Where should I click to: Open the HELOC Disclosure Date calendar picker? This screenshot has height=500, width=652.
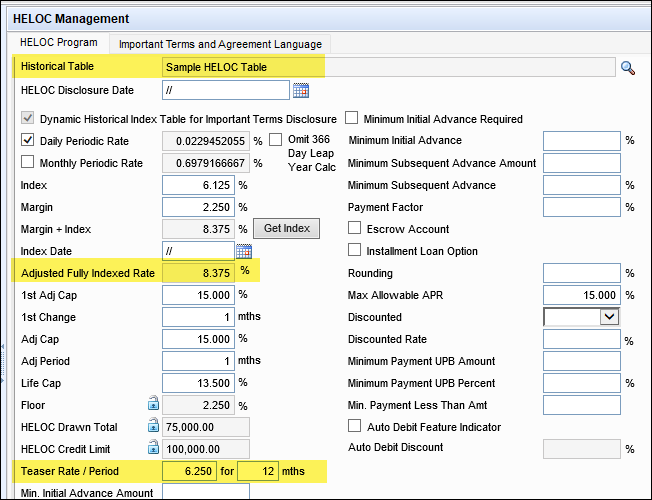pyautogui.click(x=301, y=90)
